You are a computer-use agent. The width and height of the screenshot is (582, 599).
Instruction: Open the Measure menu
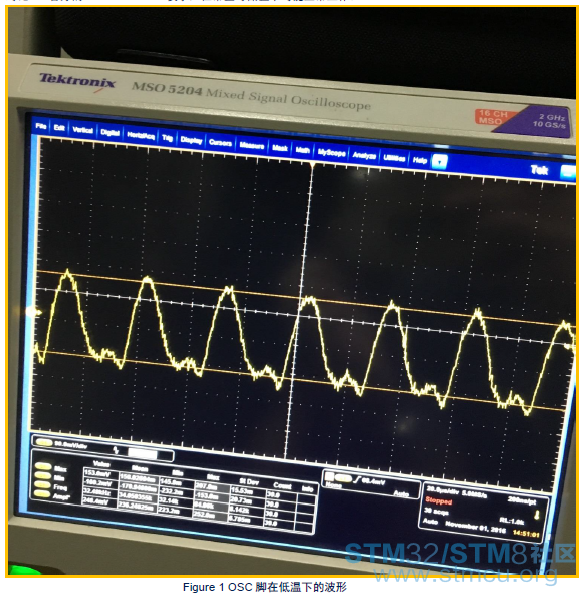pyautogui.click(x=252, y=146)
